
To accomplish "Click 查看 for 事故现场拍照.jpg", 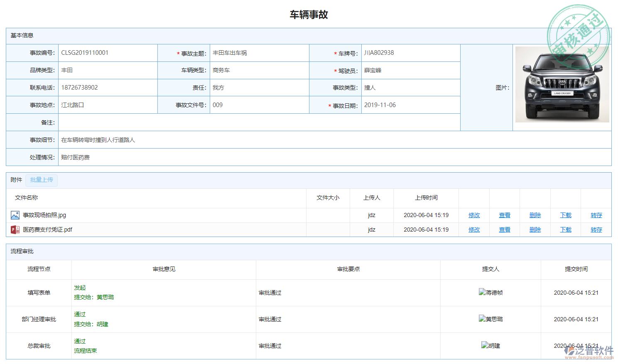I will point(505,215).
